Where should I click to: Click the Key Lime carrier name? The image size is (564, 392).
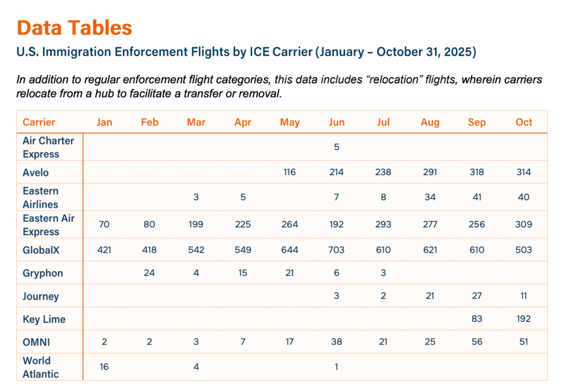[x=44, y=319]
